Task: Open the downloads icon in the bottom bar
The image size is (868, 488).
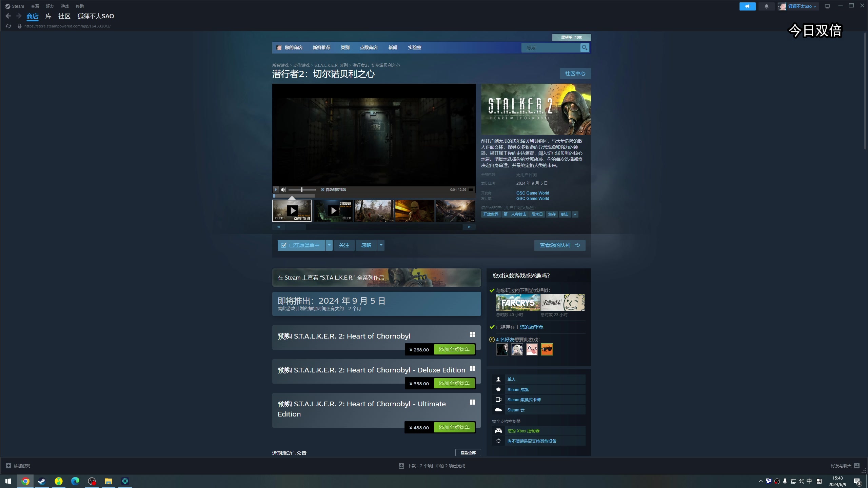Action: (x=401, y=466)
